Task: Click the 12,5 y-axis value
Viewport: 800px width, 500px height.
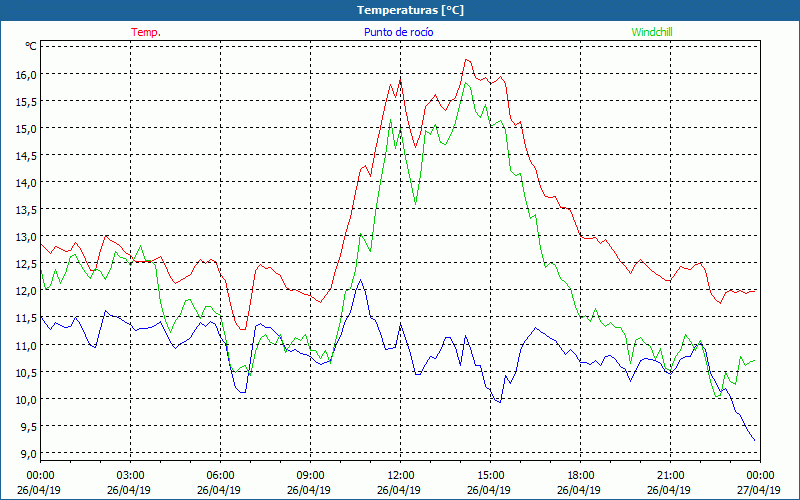Action: (28, 263)
